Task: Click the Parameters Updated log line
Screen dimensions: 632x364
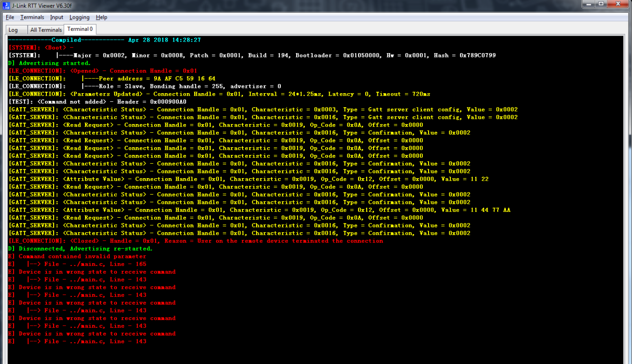Action: (x=219, y=94)
